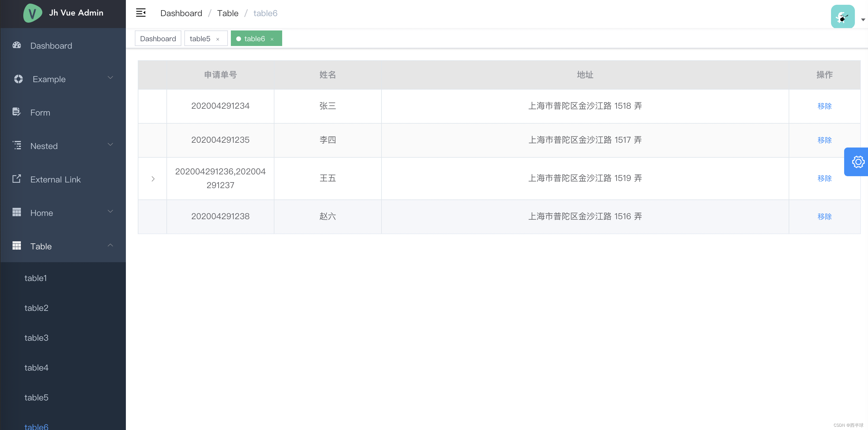Switch to the Dashboard tab
The image size is (868, 430).
tap(158, 38)
